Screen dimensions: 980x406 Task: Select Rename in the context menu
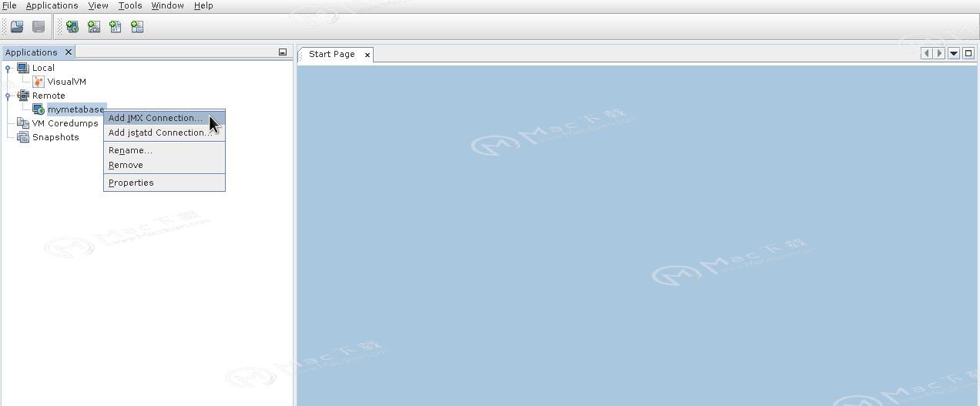tap(164, 150)
